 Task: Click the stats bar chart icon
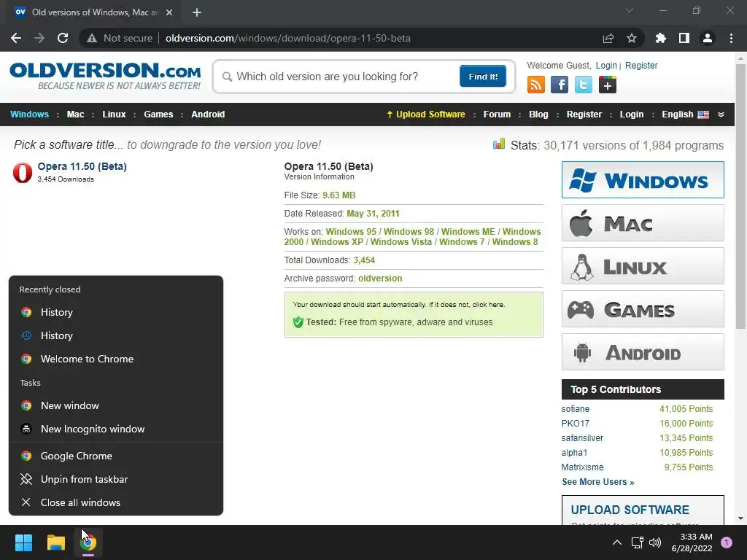(499, 144)
